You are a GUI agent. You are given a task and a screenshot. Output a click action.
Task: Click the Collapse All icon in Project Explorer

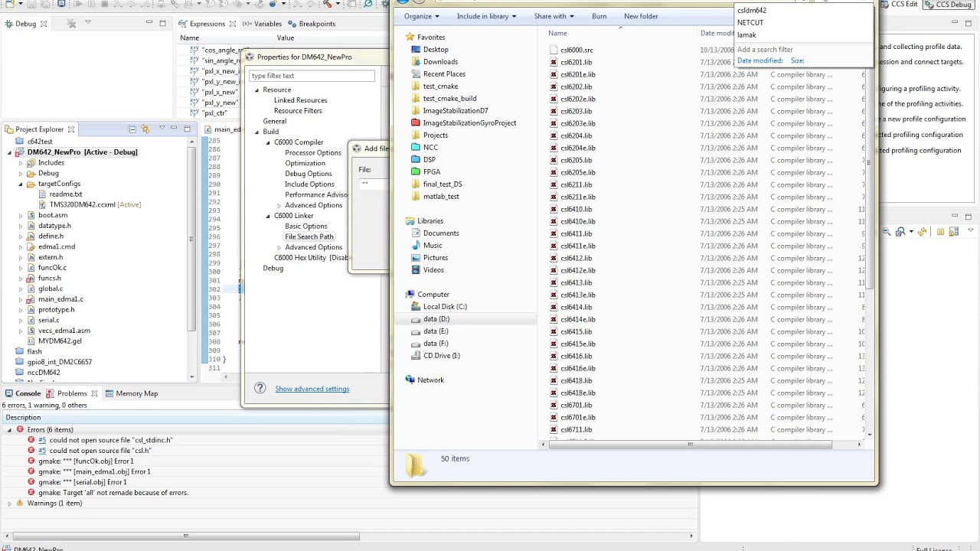tap(132, 129)
